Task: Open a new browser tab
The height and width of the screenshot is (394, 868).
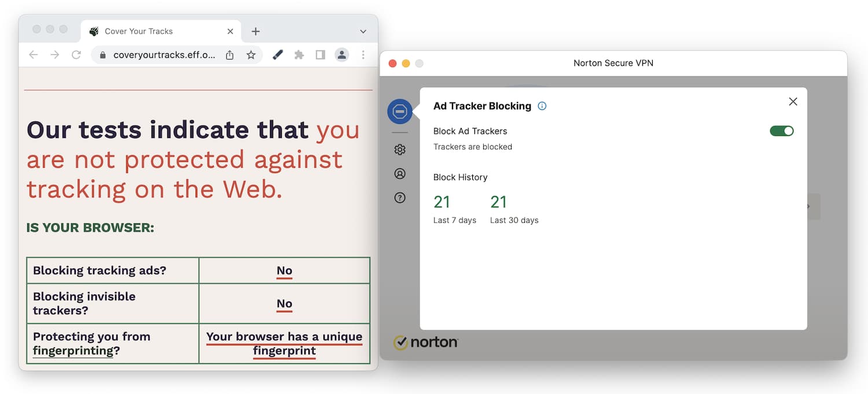Action: coord(255,31)
